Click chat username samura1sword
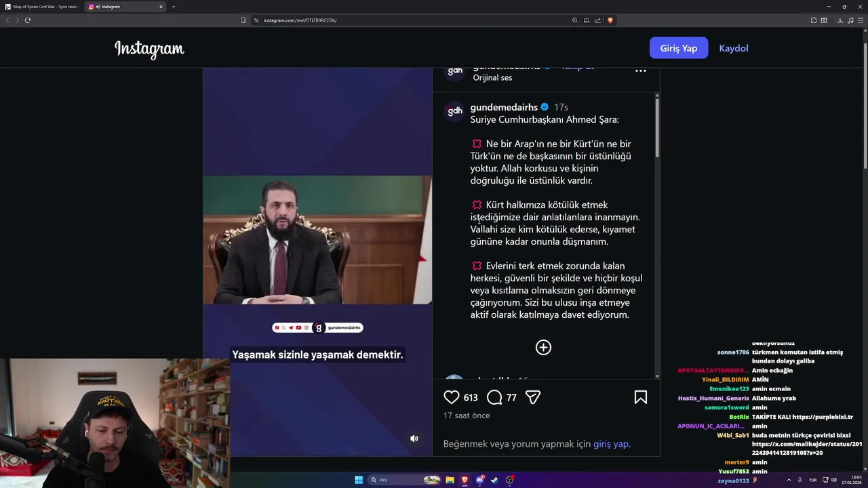The image size is (868, 488). [x=727, y=407]
